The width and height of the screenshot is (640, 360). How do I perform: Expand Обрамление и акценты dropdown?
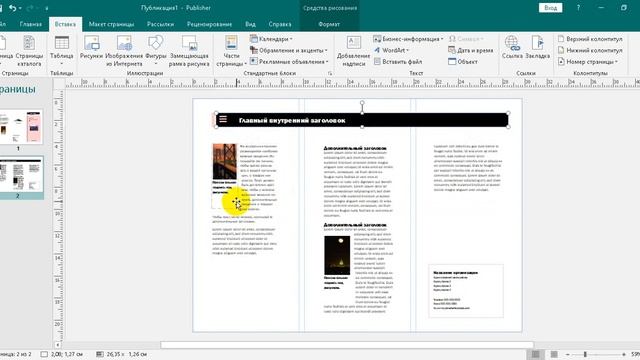click(x=289, y=50)
